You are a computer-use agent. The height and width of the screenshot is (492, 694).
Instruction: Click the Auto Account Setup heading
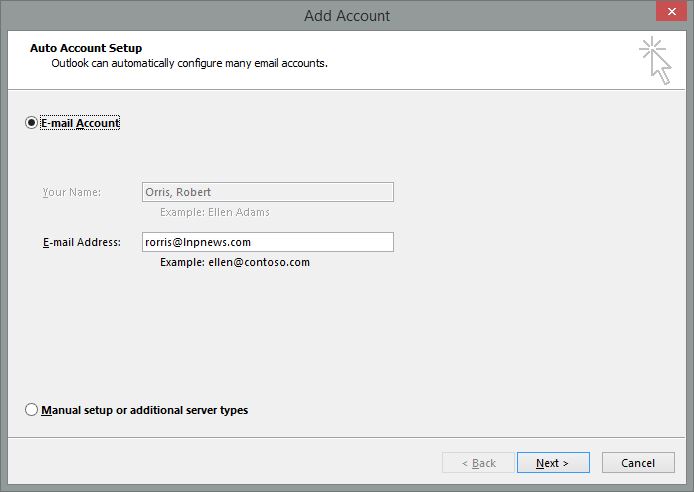pyautogui.click(x=86, y=48)
